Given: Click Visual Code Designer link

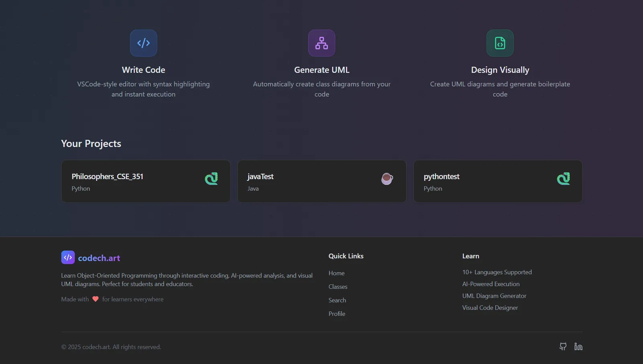Looking at the screenshot, I should tap(490, 308).
